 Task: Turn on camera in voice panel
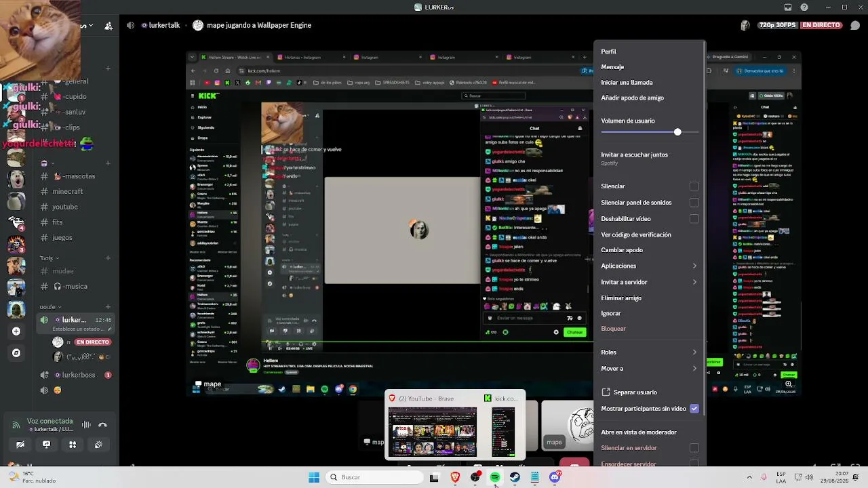20,445
